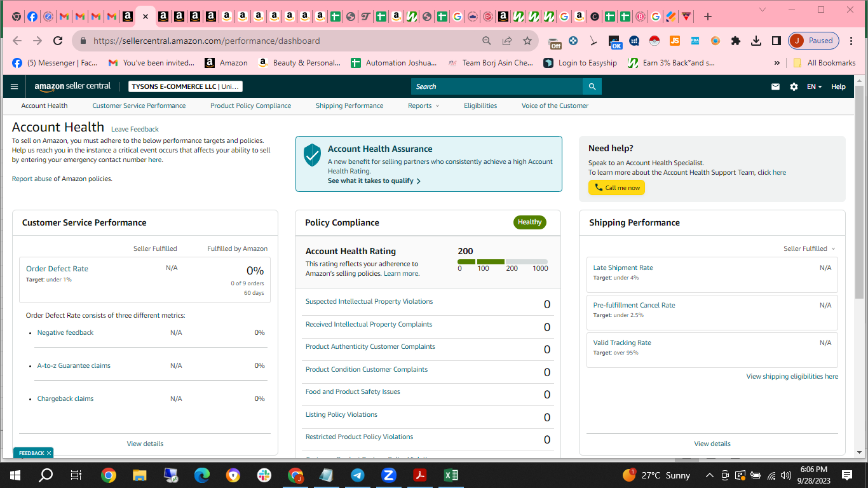Open Slack from the taskbar
868x488 pixels.
point(264,475)
